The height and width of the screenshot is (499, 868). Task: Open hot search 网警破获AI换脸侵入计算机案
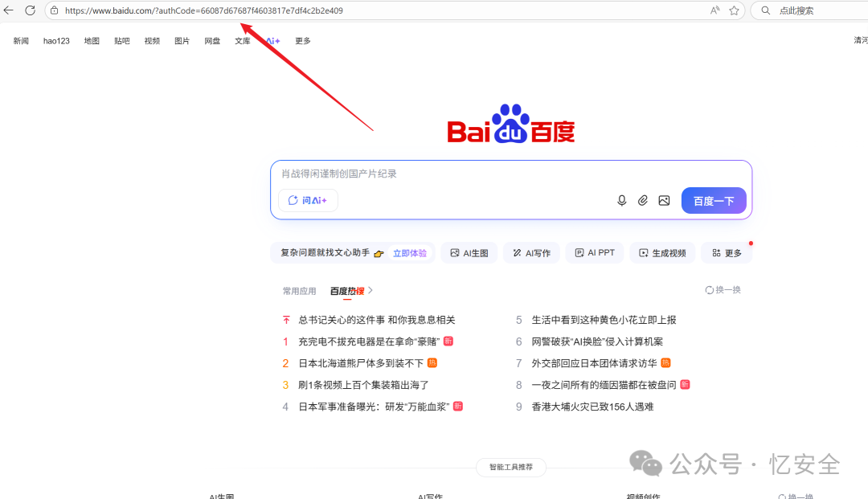[597, 342]
